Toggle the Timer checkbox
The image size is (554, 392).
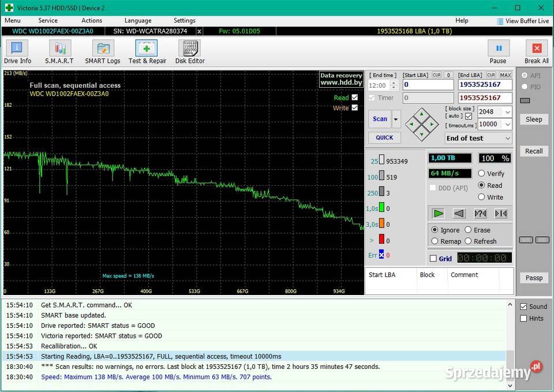tap(372, 98)
